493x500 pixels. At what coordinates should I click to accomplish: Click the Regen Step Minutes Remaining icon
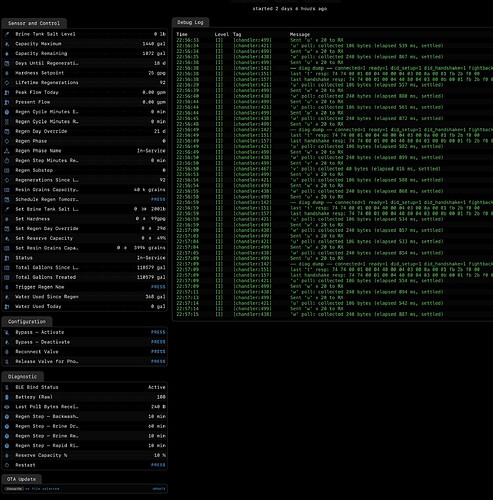tap(7, 160)
